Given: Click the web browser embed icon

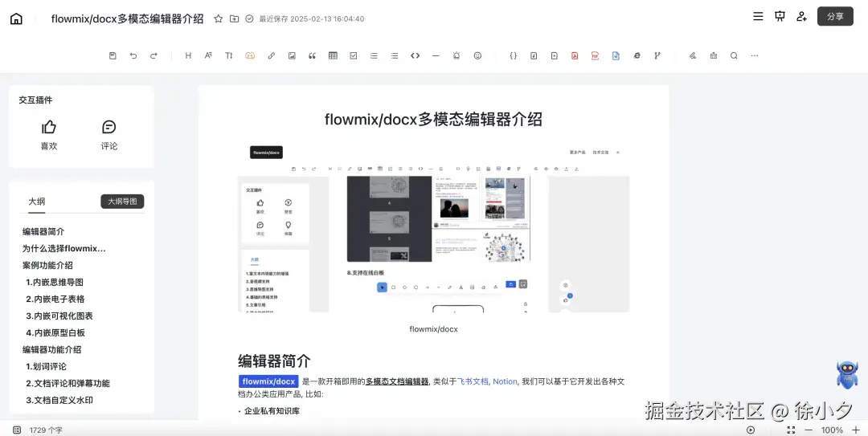Looking at the screenshot, I should [x=637, y=56].
